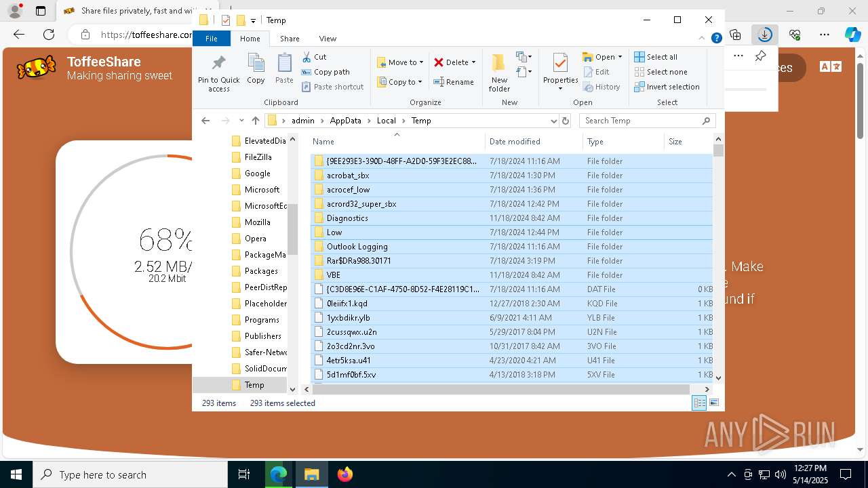This screenshot has width=868, height=488.
Task: Expand the Open button dropdown arrow
Action: click(x=620, y=57)
